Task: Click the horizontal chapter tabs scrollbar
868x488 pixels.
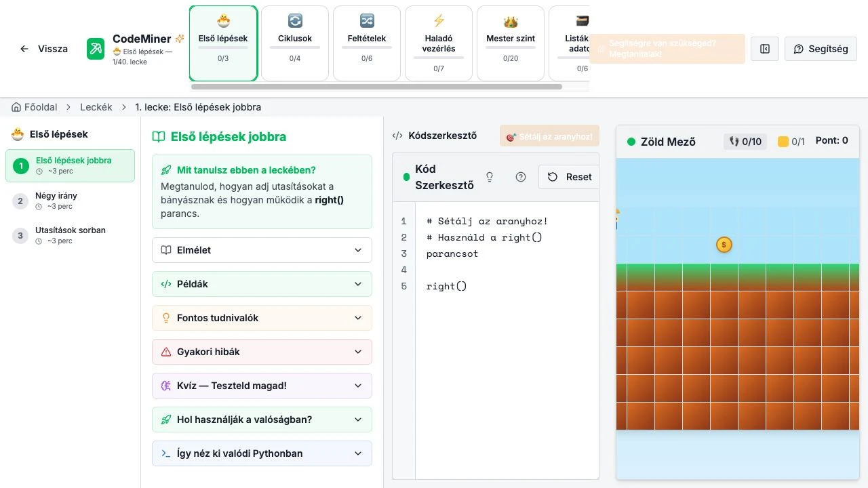Action: (x=376, y=87)
